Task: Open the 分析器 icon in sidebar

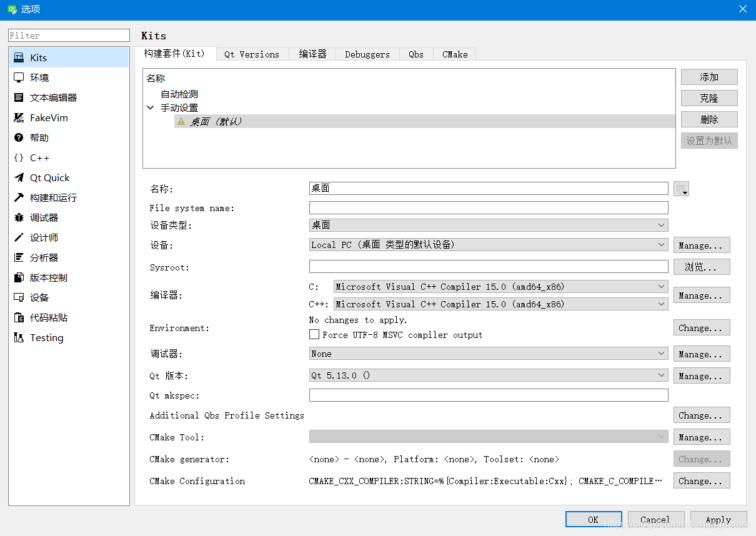Action: [x=19, y=257]
